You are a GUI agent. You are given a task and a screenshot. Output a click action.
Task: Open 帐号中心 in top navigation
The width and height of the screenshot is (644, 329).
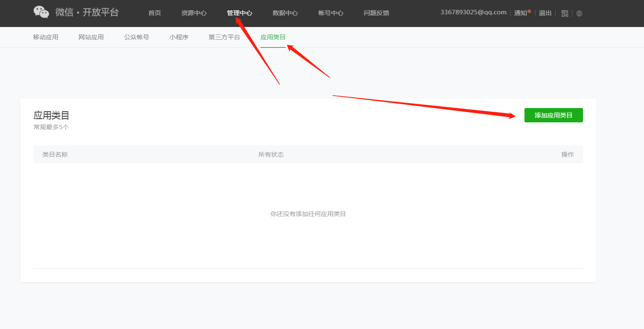331,13
